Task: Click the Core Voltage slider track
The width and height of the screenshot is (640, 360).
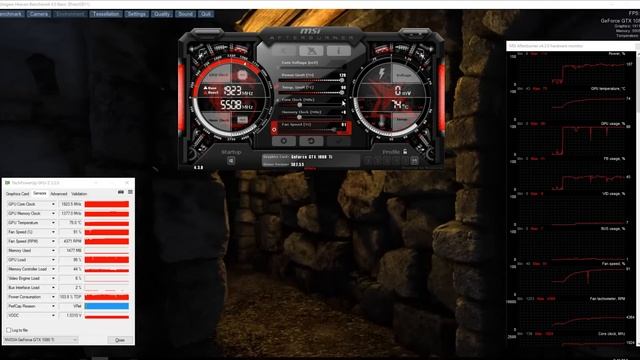Action: click(x=311, y=68)
